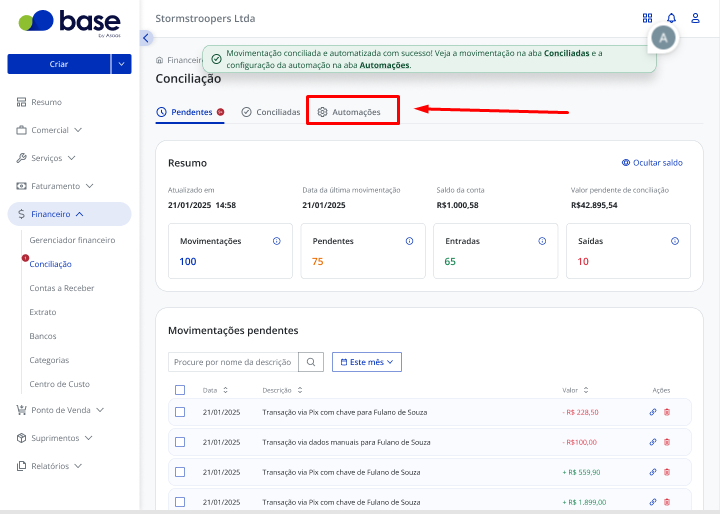The width and height of the screenshot is (720, 514).
Task: Open Centro de Custo
Action: 59,384
